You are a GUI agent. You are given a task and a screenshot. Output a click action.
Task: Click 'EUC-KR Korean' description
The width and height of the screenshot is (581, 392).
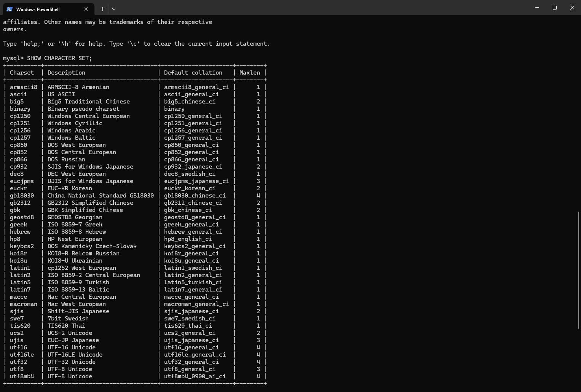[x=70, y=188]
